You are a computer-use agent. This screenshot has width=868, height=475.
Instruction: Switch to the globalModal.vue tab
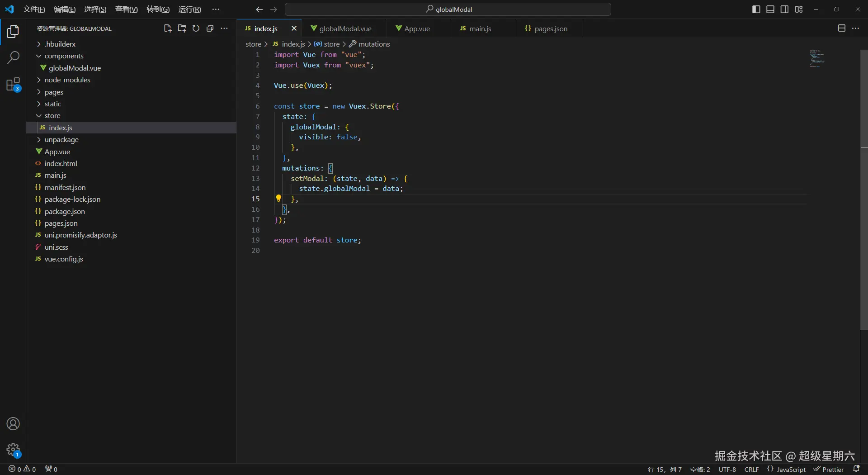click(x=345, y=29)
